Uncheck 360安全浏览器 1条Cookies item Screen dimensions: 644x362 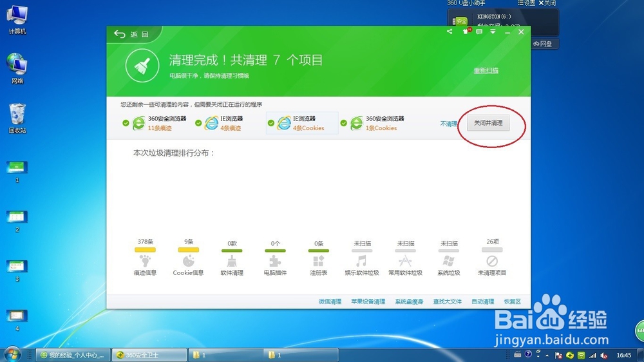[343, 123]
